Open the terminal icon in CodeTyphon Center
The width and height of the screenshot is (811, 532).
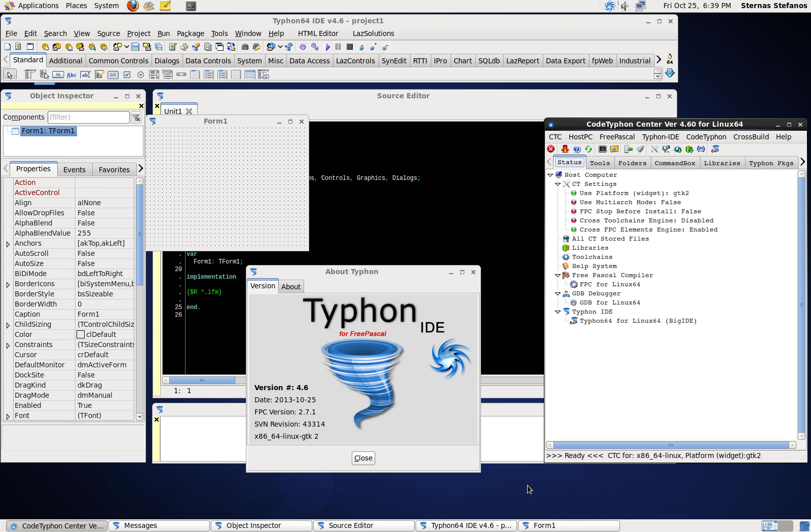(x=603, y=149)
